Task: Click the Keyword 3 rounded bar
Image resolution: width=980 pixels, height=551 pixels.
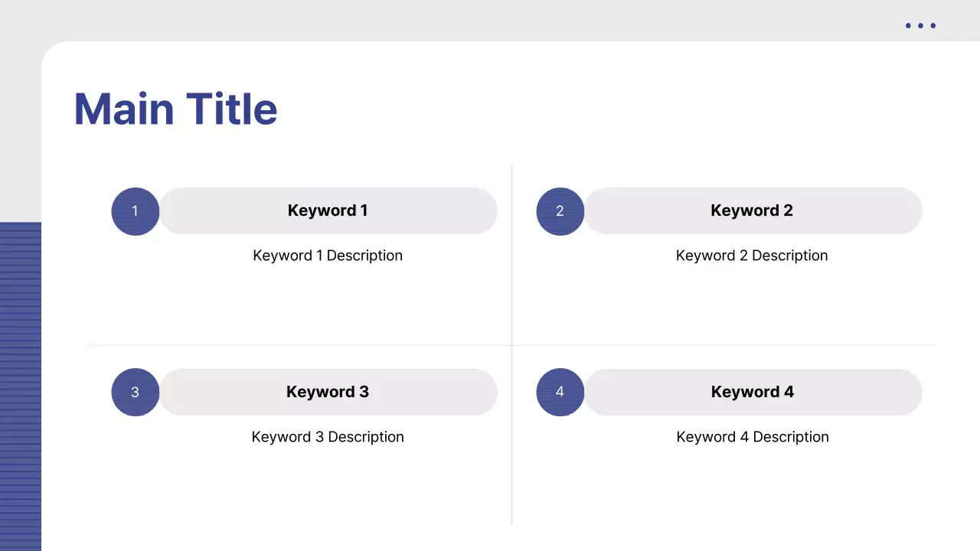Action: 328,392
